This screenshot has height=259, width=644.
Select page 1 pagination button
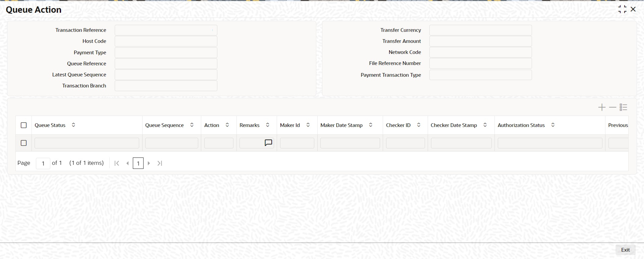point(138,163)
